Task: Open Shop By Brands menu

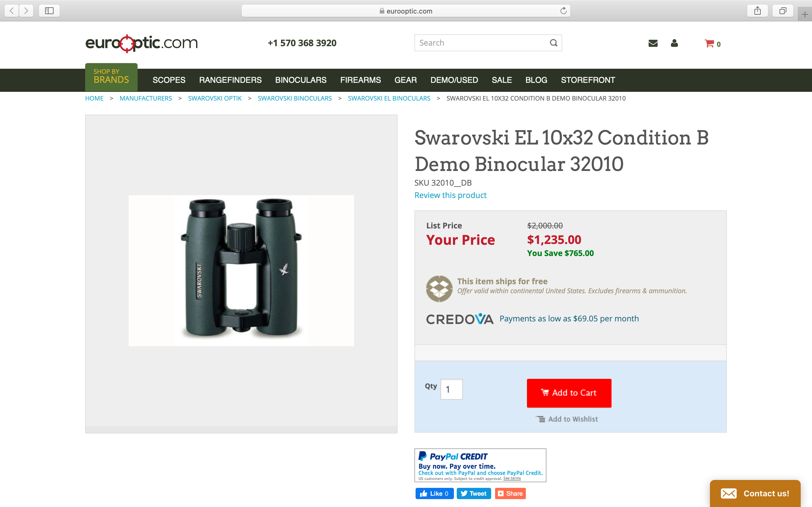Action: 111,77
